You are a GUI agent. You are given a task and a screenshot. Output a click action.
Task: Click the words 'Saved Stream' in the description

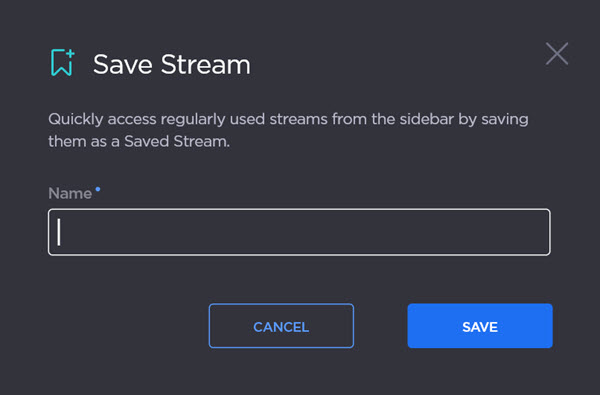(x=177, y=142)
